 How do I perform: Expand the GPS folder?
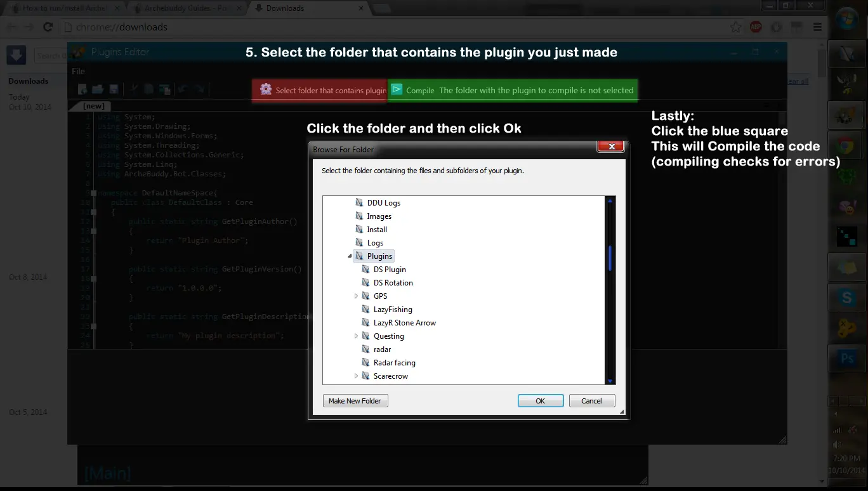(x=356, y=296)
